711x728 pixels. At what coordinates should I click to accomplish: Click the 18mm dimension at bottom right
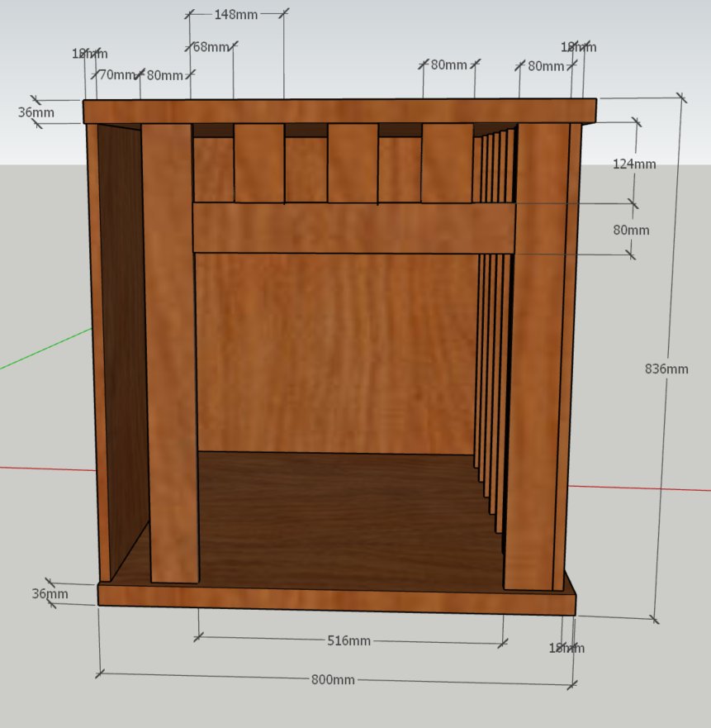[x=566, y=648]
